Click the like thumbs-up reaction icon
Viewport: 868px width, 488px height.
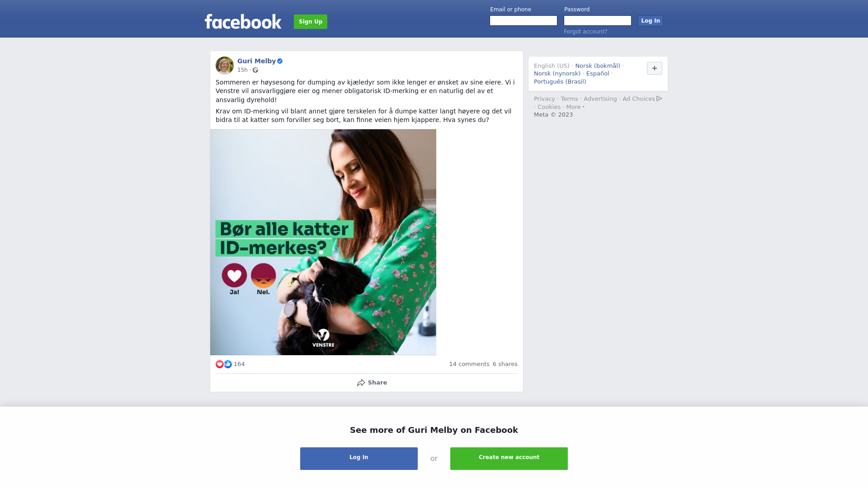pyautogui.click(x=228, y=364)
